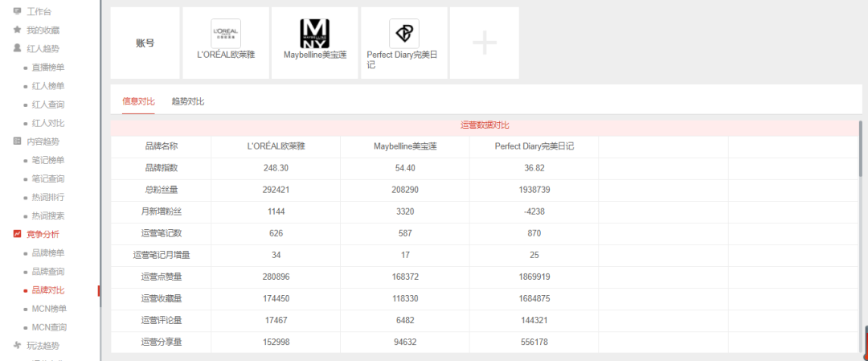Click the Perfect Diary logo
The height and width of the screenshot is (361, 868).
(x=404, y=34)
